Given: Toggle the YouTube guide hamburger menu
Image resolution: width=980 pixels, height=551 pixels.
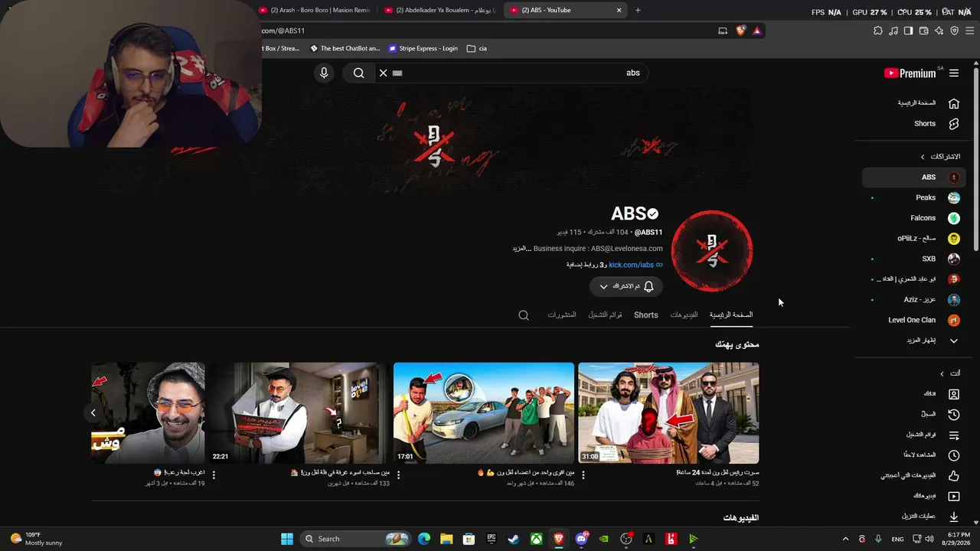Looking at the screenshot, I should 954,73.
